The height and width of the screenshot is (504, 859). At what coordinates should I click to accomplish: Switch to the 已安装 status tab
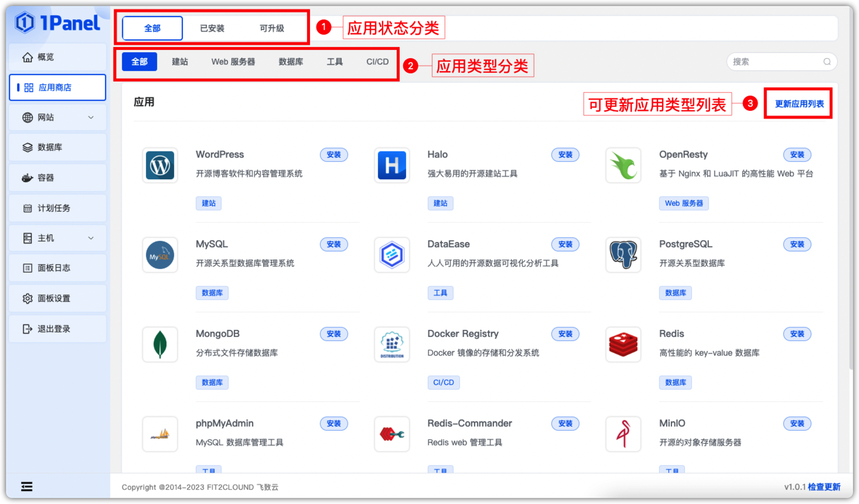click(x=212, y=28)
